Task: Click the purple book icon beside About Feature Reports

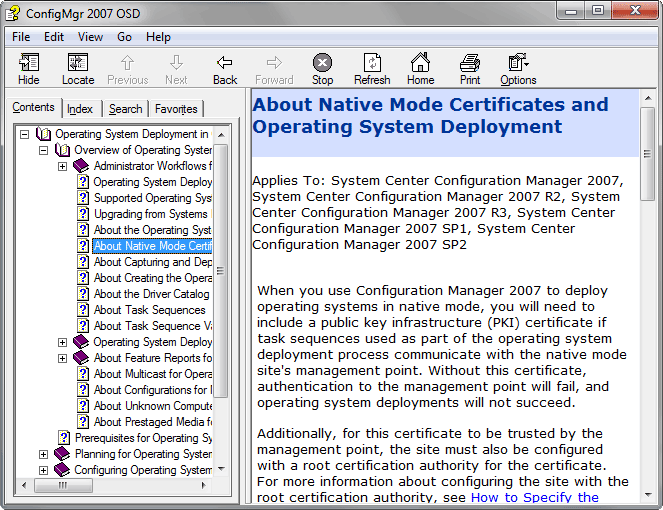Action: tap(81, 358)
